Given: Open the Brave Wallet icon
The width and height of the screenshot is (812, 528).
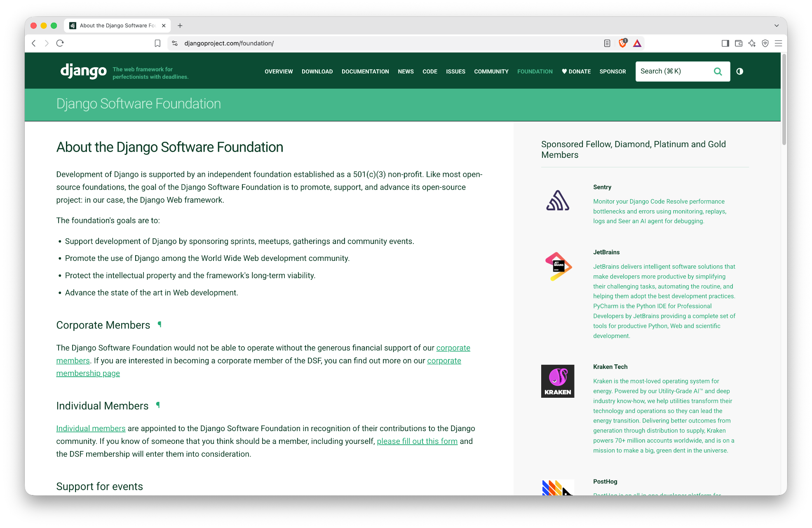Looking at the screenshot, I should coord(739,43).
